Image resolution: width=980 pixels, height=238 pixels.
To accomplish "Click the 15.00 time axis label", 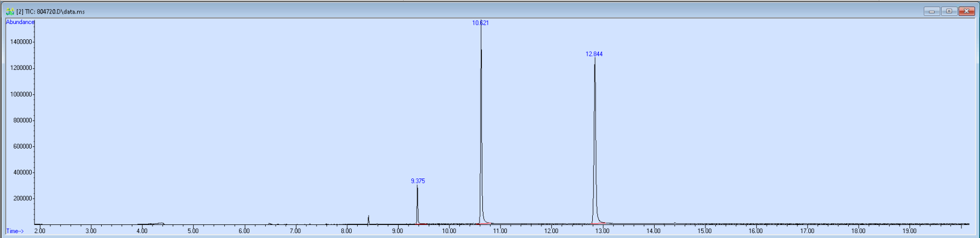I will (x=704, y=231).
